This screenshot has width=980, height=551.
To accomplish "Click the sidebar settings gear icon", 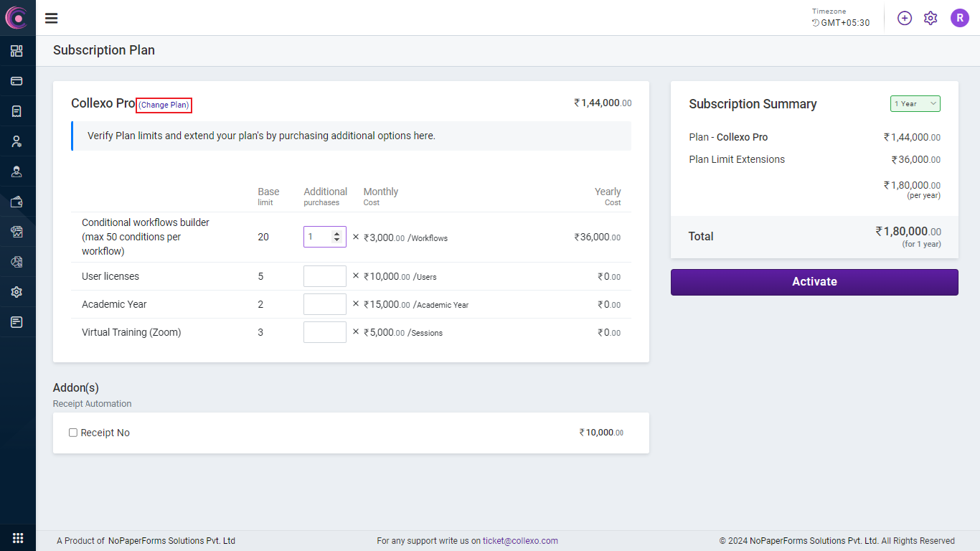I will (17, 292).
